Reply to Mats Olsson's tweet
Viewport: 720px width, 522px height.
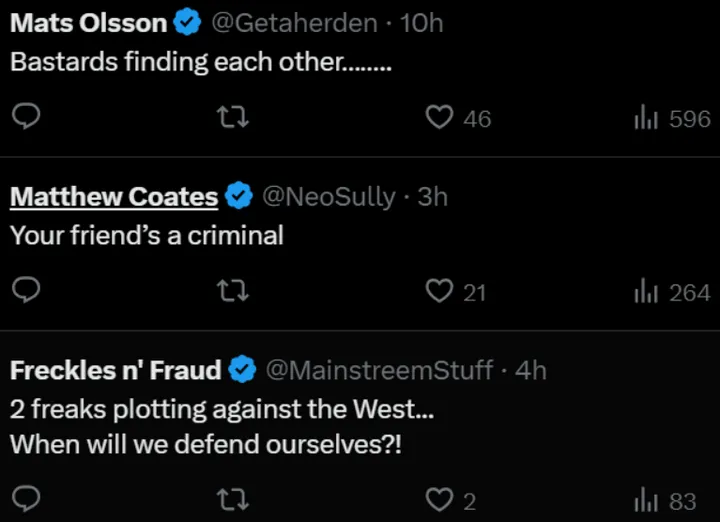[26, 118]
